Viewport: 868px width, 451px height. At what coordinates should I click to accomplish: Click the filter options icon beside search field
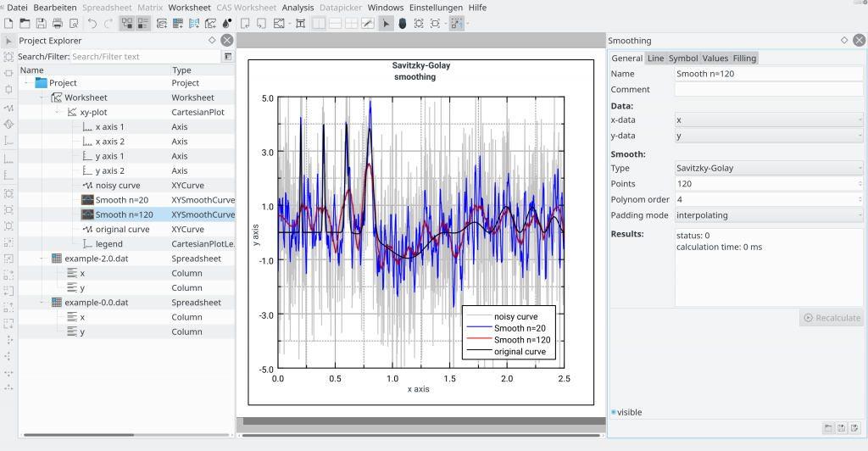tap(227, 57)
